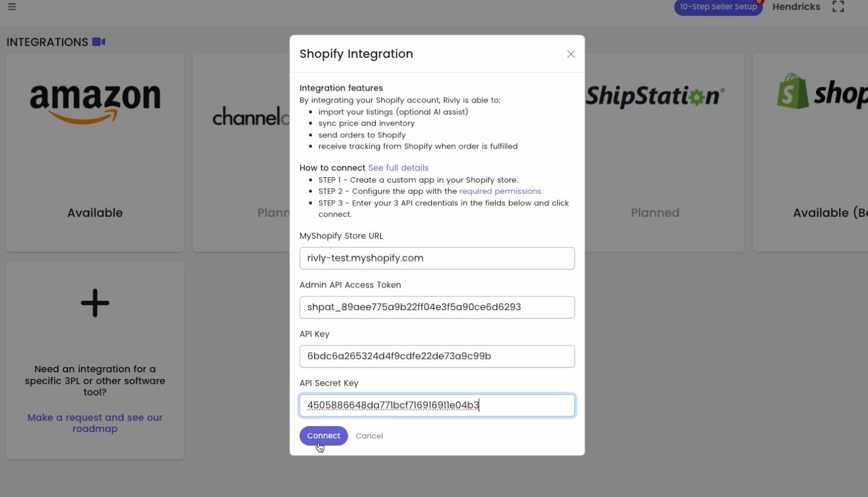This screenshot has height=497, width=868.
Task: Cancel the Shopify integration form
Action: 369,436
